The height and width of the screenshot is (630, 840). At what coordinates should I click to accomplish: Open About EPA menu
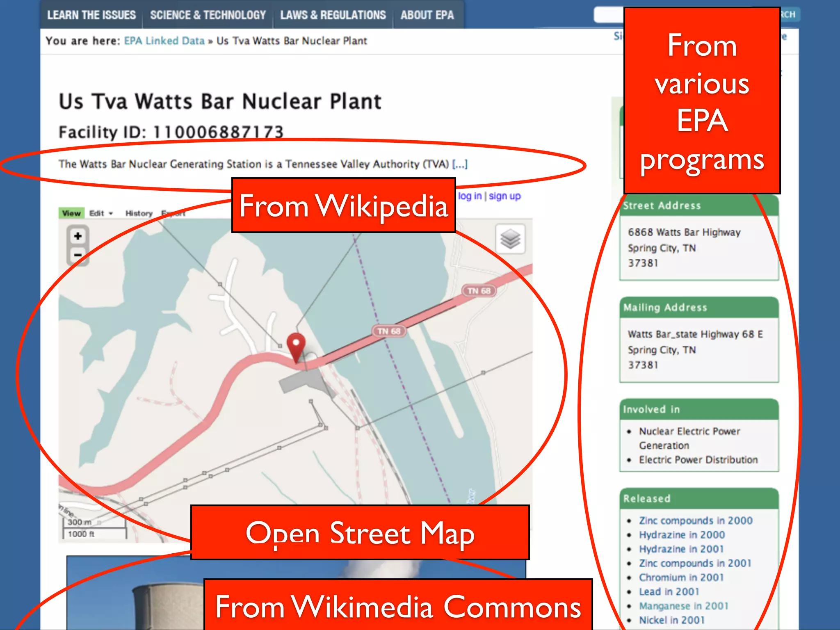[427, 15]
